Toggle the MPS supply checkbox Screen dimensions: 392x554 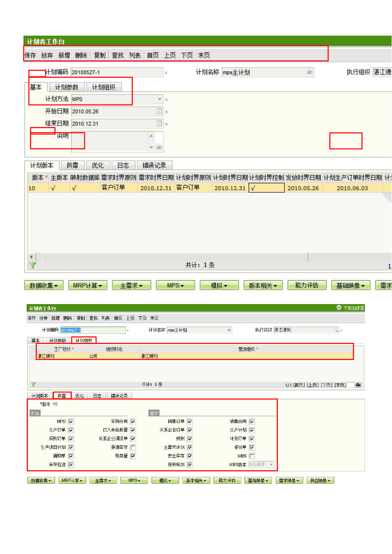(71, 421)
